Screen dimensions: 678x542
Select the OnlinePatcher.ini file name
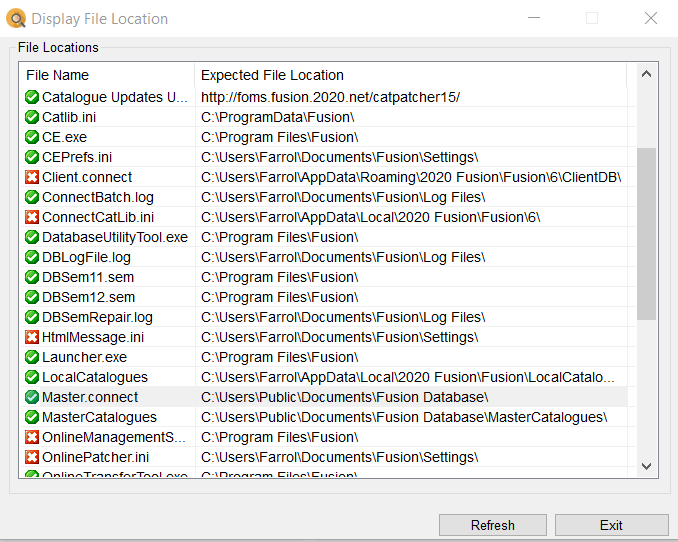click(96, 457)
